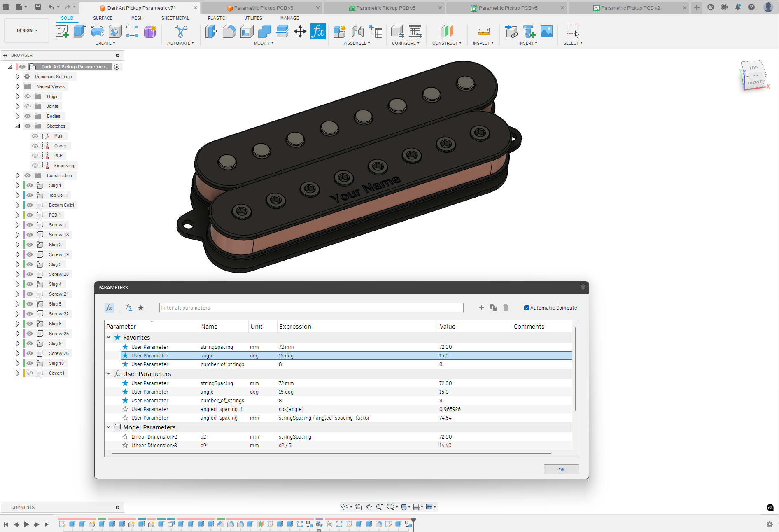The height and width of the screenshot is (532, 779).
Task: Select the Press Pull tool
Action: [211, 31]
